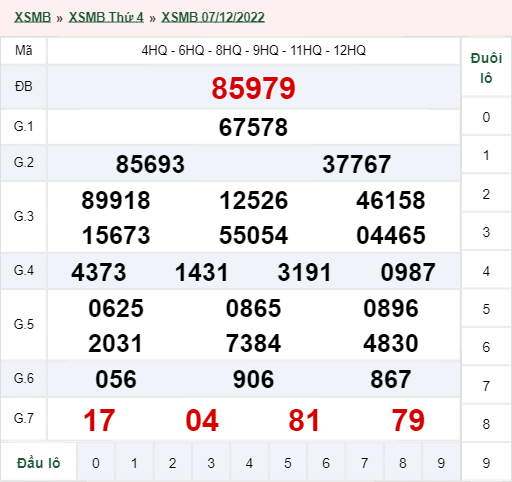Click G.3 number 04465

391,235
